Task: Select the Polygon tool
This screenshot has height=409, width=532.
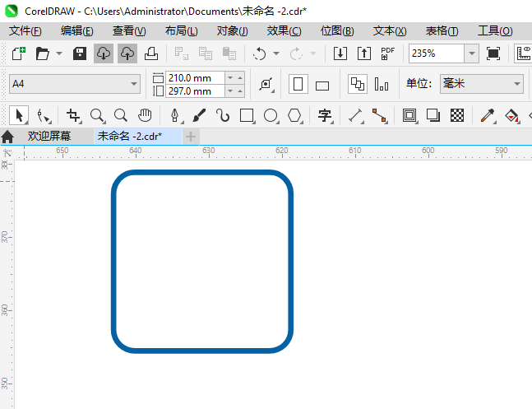Action: (294, 115)
